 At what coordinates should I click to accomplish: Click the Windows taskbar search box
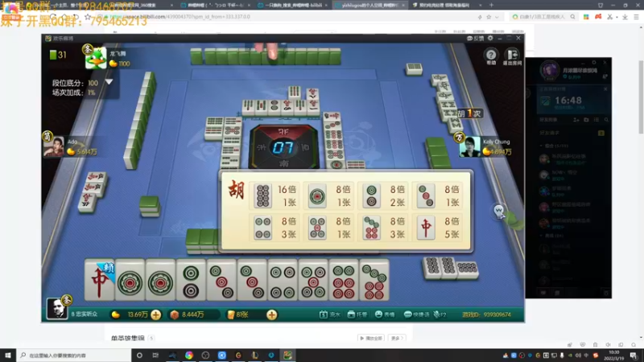click(x=74, y=356)
